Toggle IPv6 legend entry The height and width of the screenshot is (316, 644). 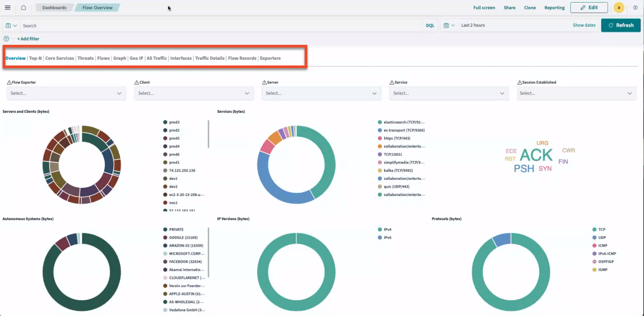(x=387, y=237)
